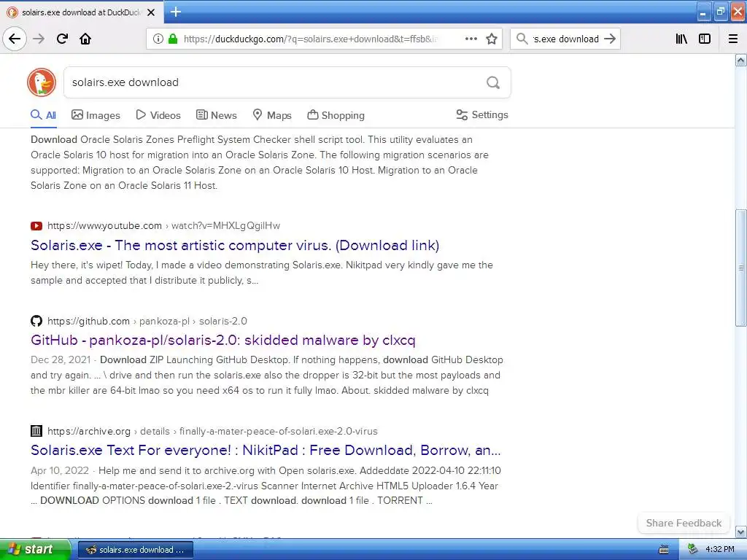Screen dimensions: 747x560
Task: Switch to the Shopping results tab
Action: tap(336, 115)
